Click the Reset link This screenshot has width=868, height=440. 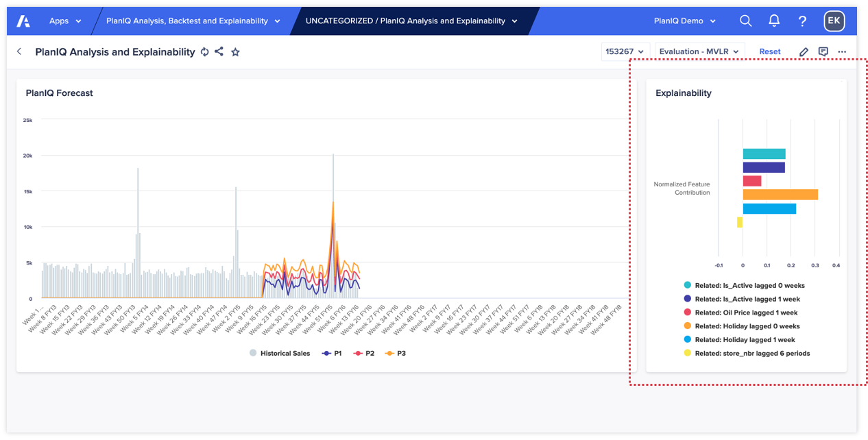(x=770, y=51)
